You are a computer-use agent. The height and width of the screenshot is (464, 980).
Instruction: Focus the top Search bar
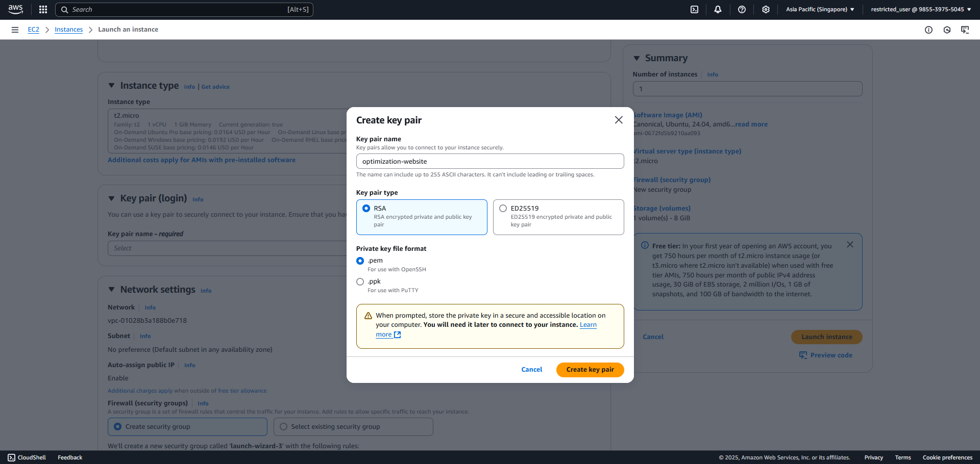tap(184, 10)
